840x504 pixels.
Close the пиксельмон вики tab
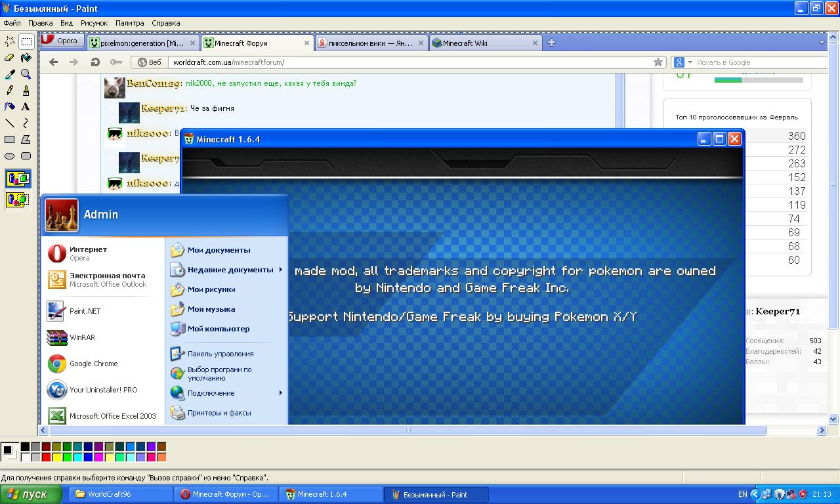coord(421,43)
